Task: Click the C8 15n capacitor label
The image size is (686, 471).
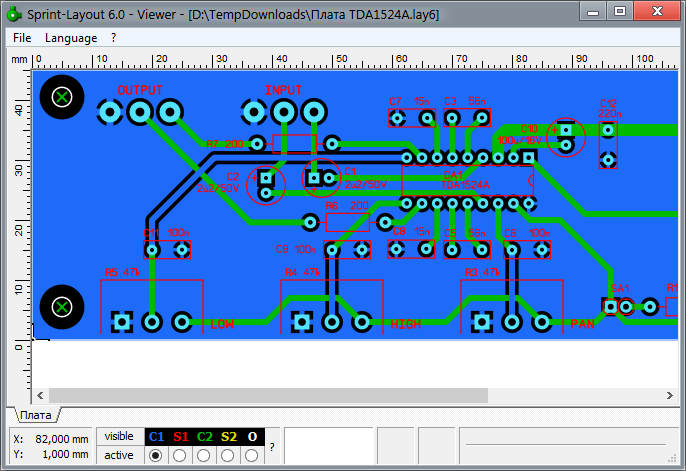Action: 412,231
